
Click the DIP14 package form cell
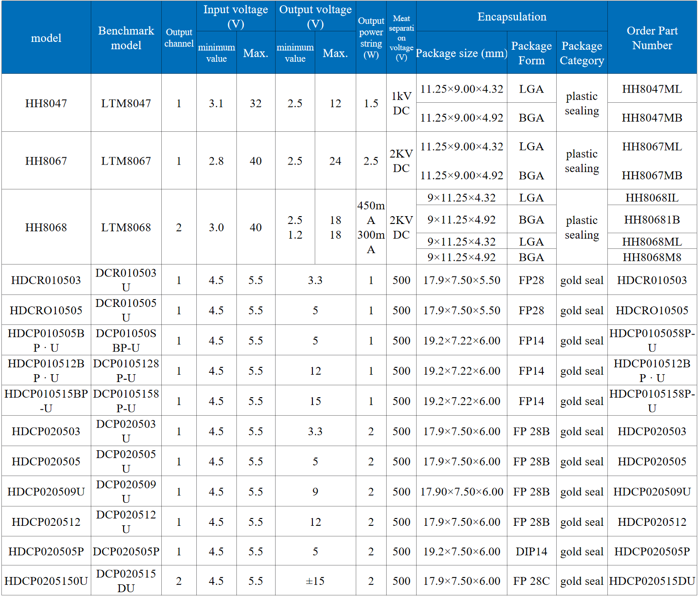tap(531, 552)
